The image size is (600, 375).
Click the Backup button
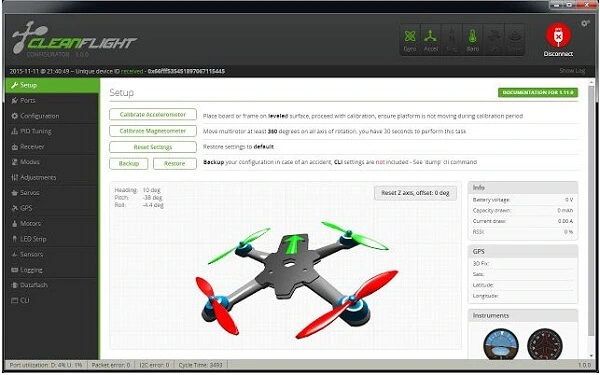click(x=129, y=163)
